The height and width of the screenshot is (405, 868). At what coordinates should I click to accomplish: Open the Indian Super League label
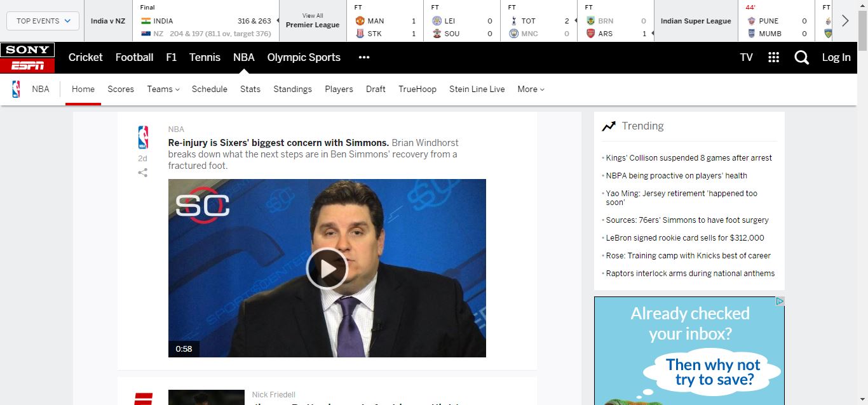pyautogui.click(x=696, y=21)
